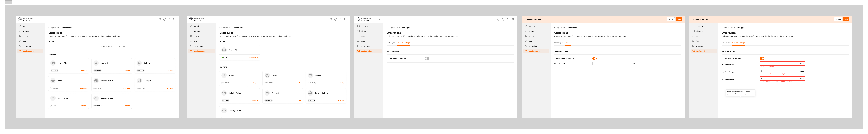
Task: Click Discounts sidebar icon in frame with active Dine-in (FS)
Action: pyautogui.click(x=191, y=31)
